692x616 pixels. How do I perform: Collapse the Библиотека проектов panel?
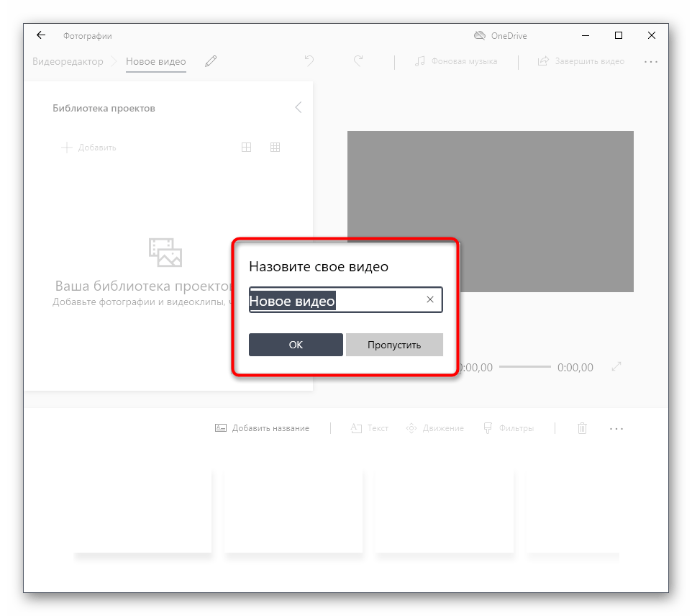[298, 107]
